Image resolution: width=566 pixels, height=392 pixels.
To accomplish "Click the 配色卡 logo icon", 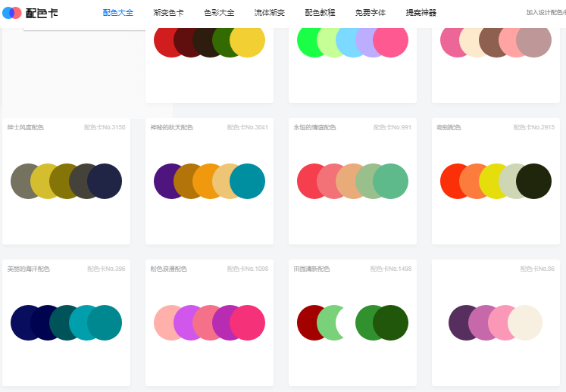I will pos(11,13).
